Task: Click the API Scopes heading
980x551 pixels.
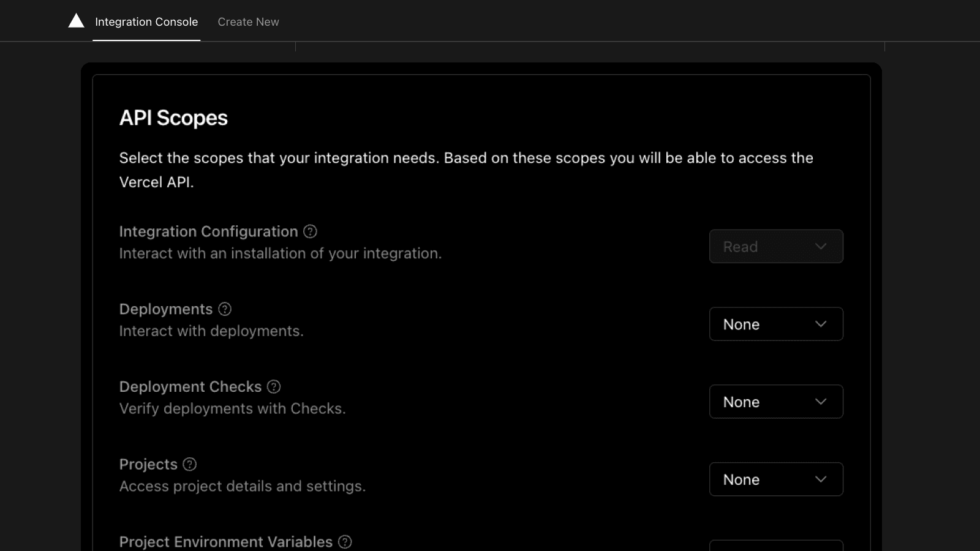Action: (173, 118)
